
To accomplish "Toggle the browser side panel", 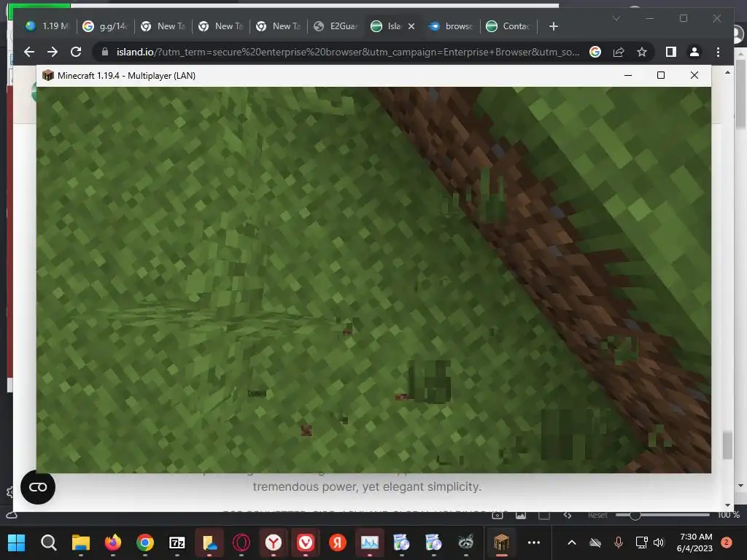I will coord(671,52).
